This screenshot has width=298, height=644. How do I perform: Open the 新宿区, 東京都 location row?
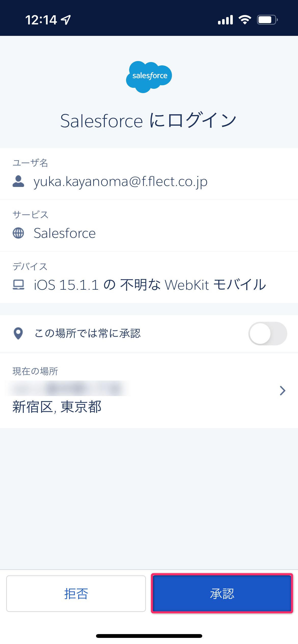(x=149, y=391)
